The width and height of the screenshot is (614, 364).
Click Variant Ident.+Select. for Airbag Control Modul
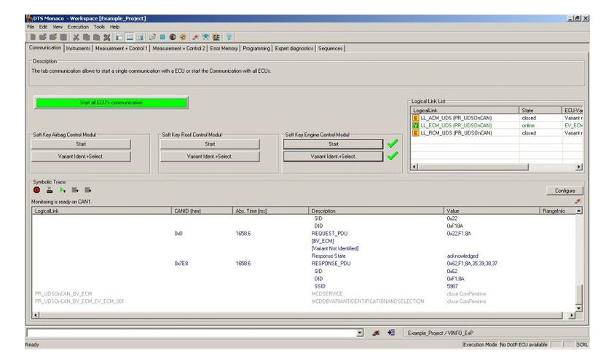point(81,157)
